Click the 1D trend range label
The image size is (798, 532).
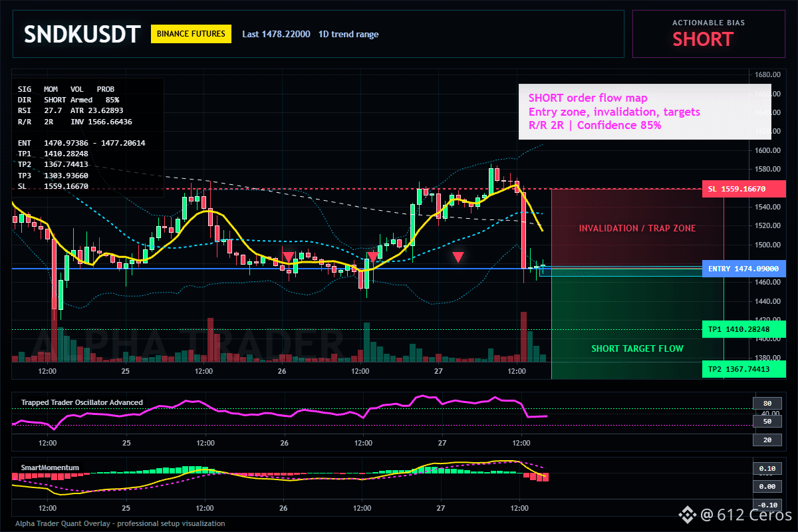pos(348,34)
